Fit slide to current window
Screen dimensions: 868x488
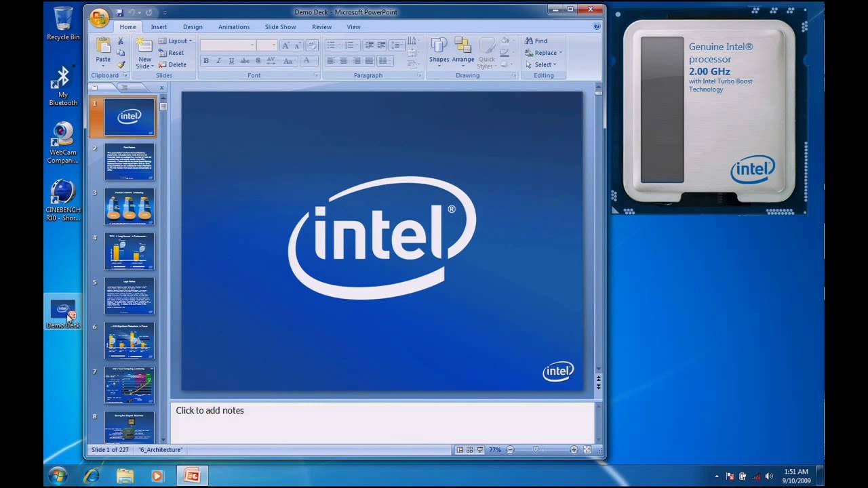[587, 450]
